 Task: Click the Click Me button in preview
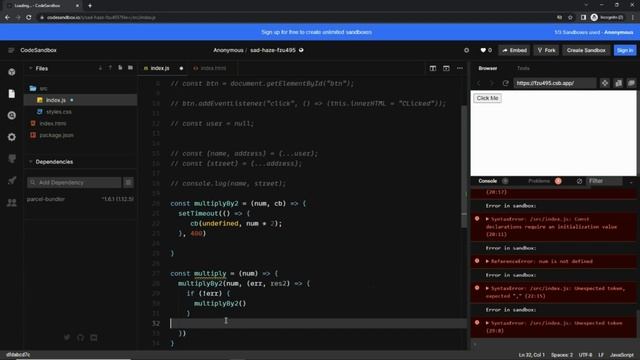pos(487,98)
